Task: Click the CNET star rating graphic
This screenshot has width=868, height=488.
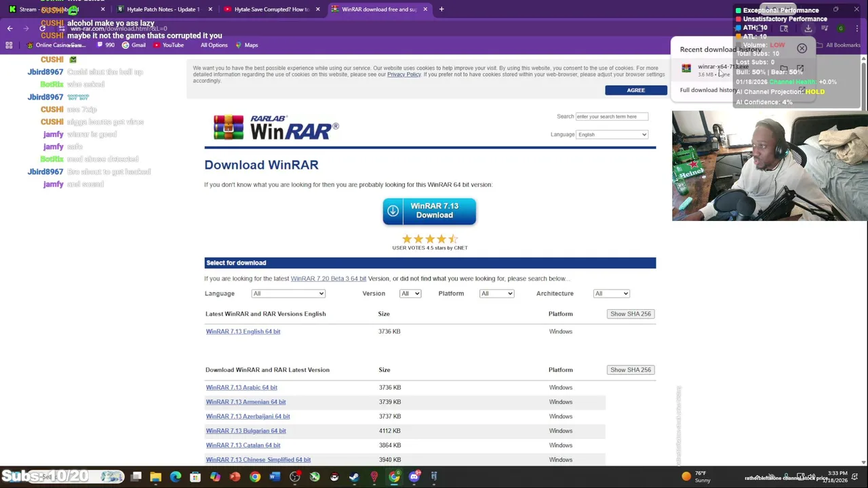Action: coord(430,239)
